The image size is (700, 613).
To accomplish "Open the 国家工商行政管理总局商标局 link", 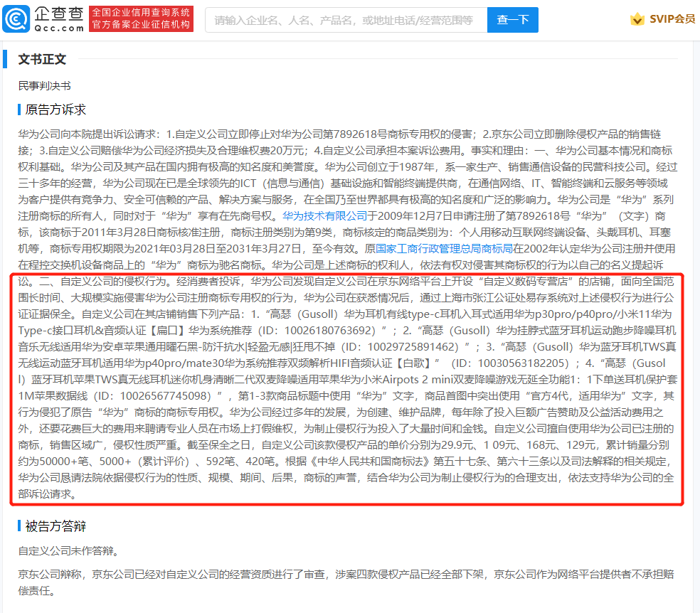I will coord(444,248).
